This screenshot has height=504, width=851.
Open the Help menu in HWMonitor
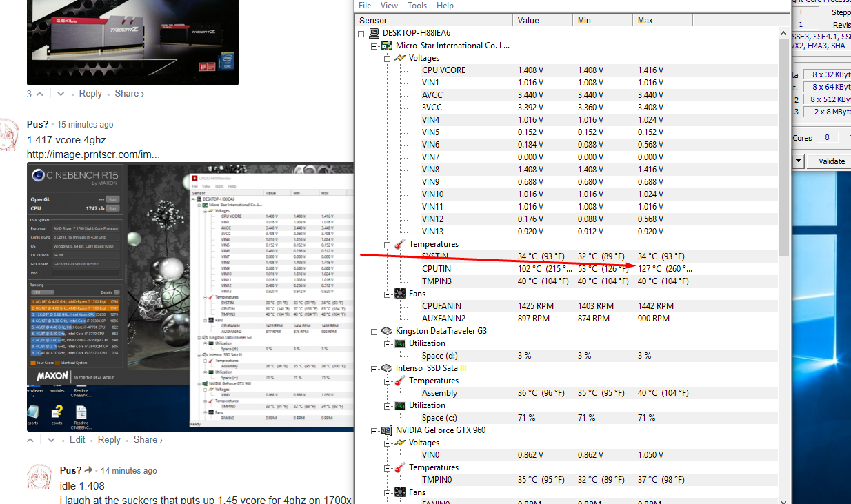click(445, 6)
